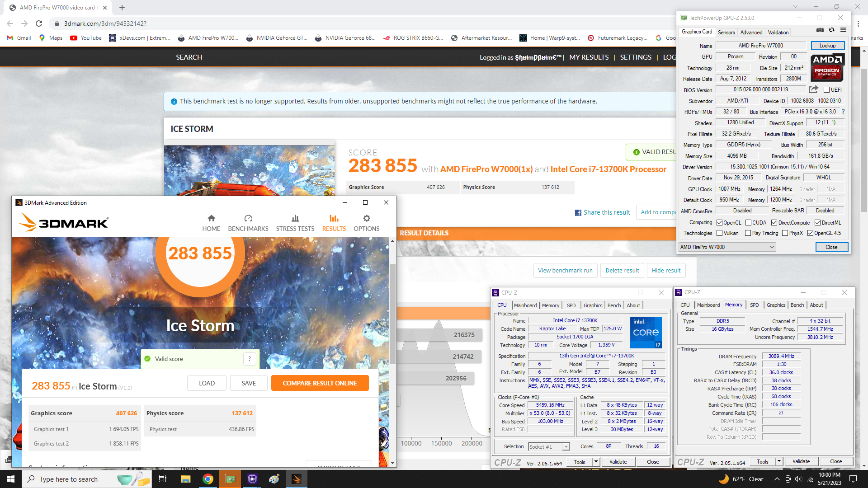The width and height of the screenshot is (868, 488).
Task: Click Hide result button
Action: [666, 271]
